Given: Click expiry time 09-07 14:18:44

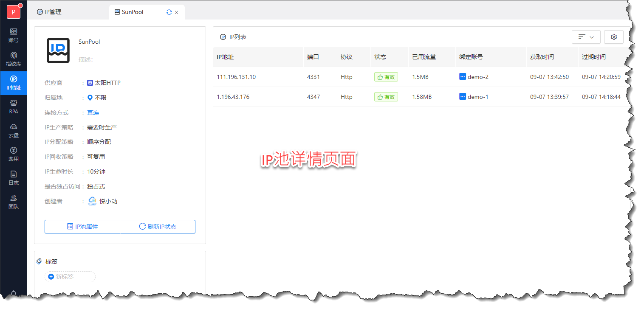Looking at the screenshot, I should point(601,97).
